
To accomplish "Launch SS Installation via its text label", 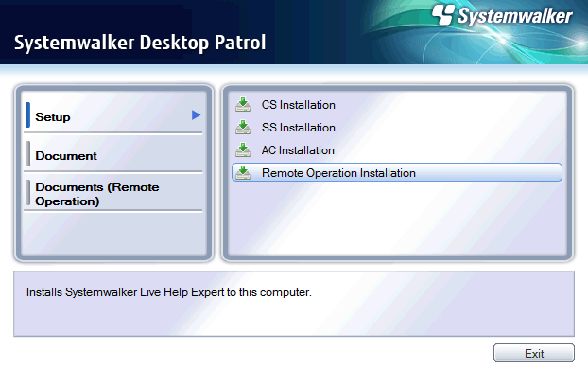I will (x=298, y=128).
